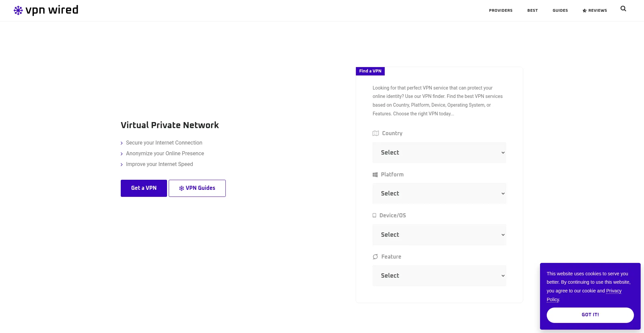Click the map icon beside Country
Screen dimensions: 644x333
(376, 133)
